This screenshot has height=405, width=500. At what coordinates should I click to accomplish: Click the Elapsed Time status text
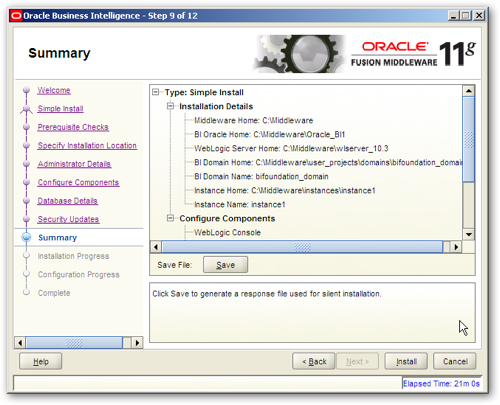pos(441,384)
